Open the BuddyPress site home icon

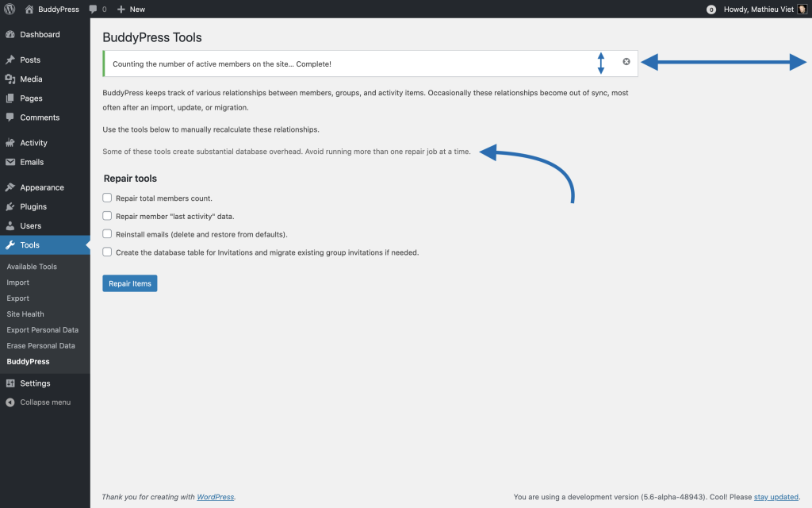coord(29,10)
